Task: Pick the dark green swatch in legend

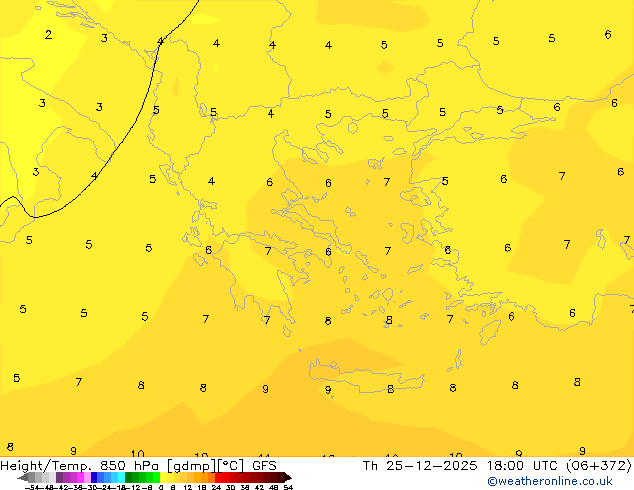Action: (129, 477)
